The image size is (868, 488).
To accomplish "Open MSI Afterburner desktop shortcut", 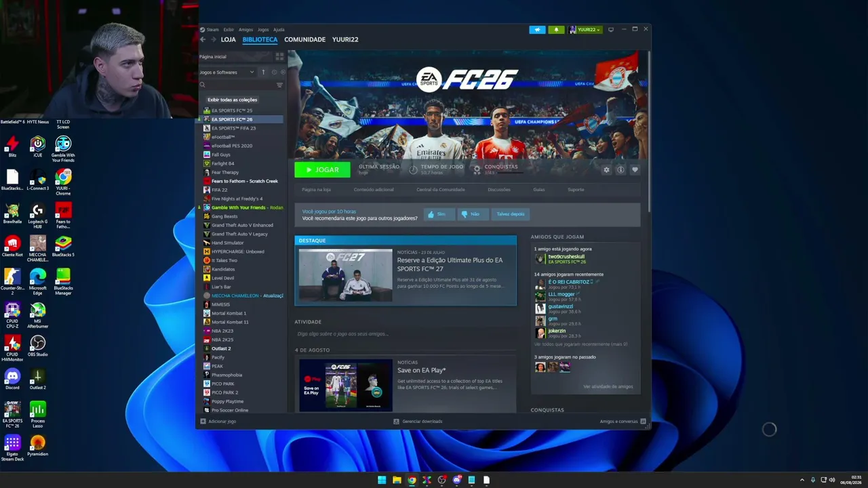I will tap(37, 315).
